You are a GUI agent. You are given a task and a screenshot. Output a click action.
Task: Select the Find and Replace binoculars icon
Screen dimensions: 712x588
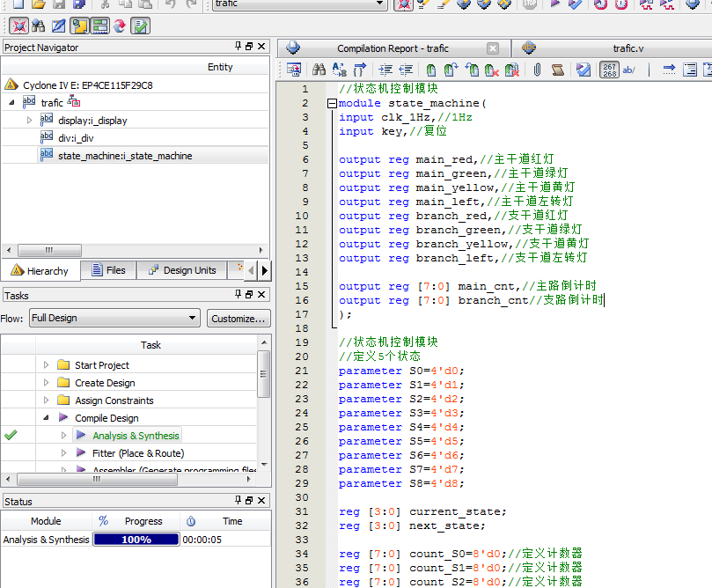[x=38, y=26]
